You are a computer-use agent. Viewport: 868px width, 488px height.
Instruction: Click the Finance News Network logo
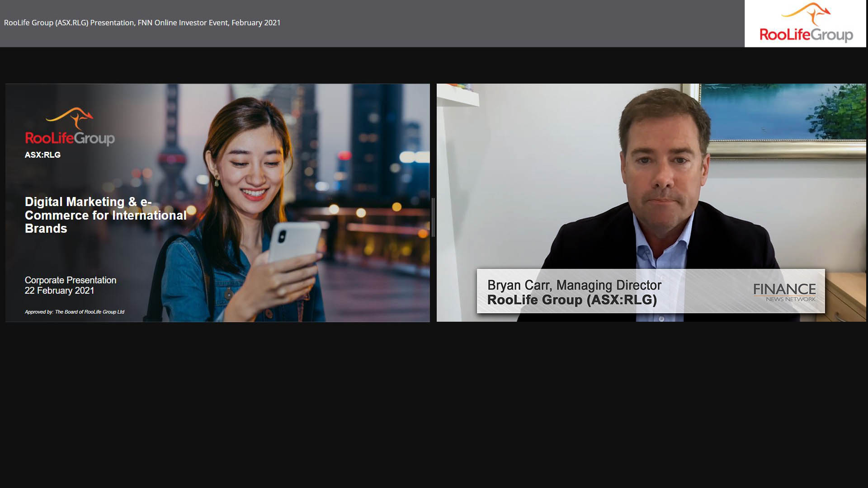[784, 292]
